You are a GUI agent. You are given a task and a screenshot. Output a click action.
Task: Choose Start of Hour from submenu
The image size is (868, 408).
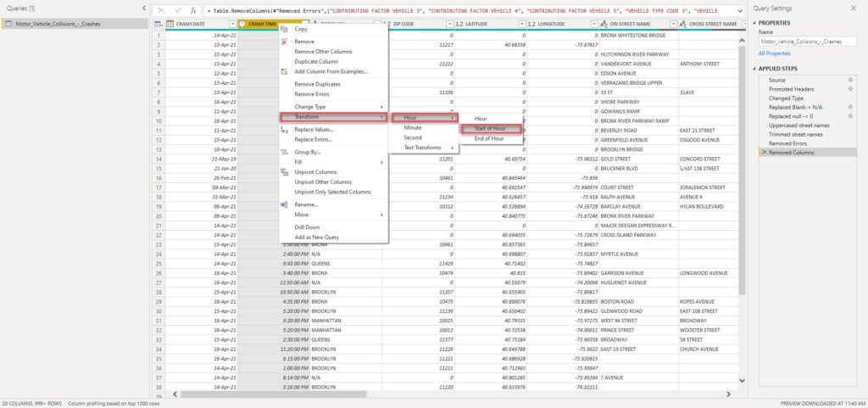tap(490, 128)
